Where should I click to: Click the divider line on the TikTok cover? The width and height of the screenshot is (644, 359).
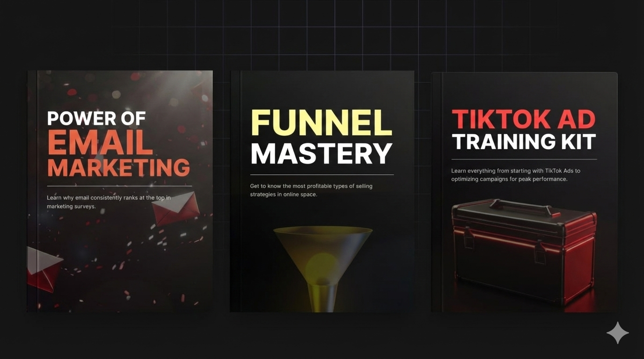[523, 159]
